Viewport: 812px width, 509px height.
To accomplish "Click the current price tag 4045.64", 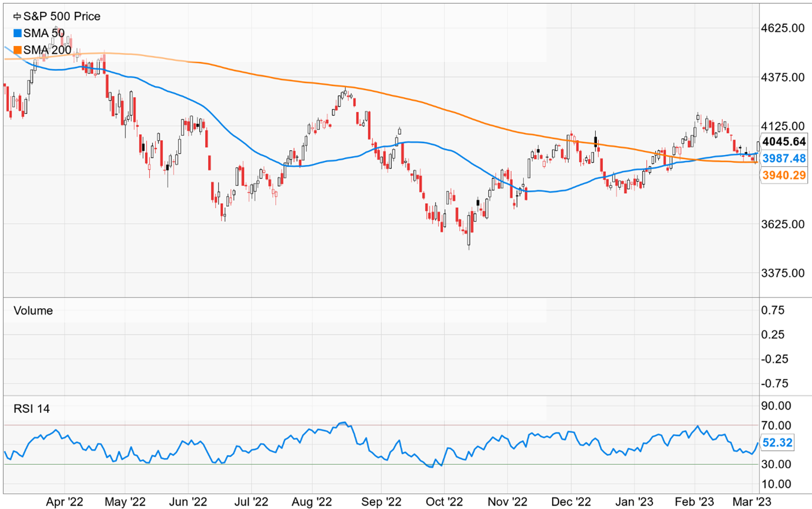I will tap(783, 141).
